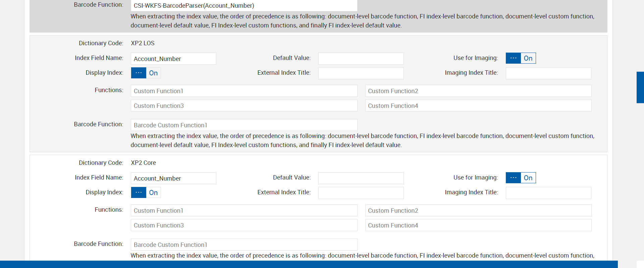
Task: Click the CSI-WKFS-BarcodeParser barcode function field
Action: [244, 6]
